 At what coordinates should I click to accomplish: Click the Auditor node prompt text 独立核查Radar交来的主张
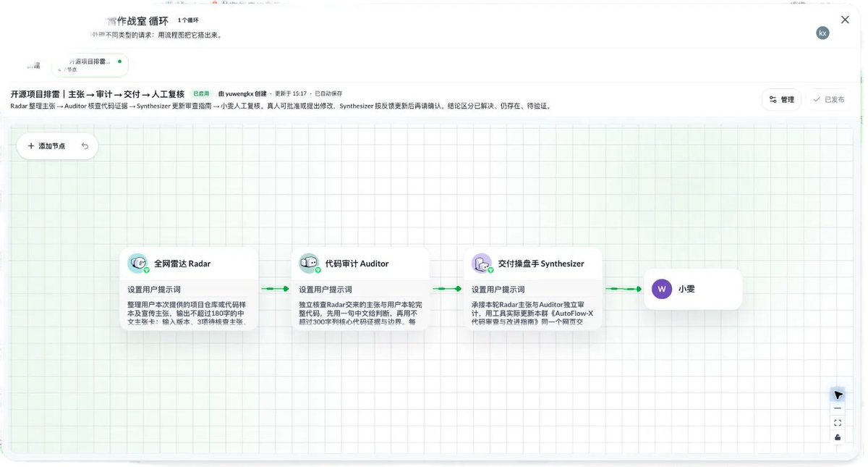click(x=361, y=312)
